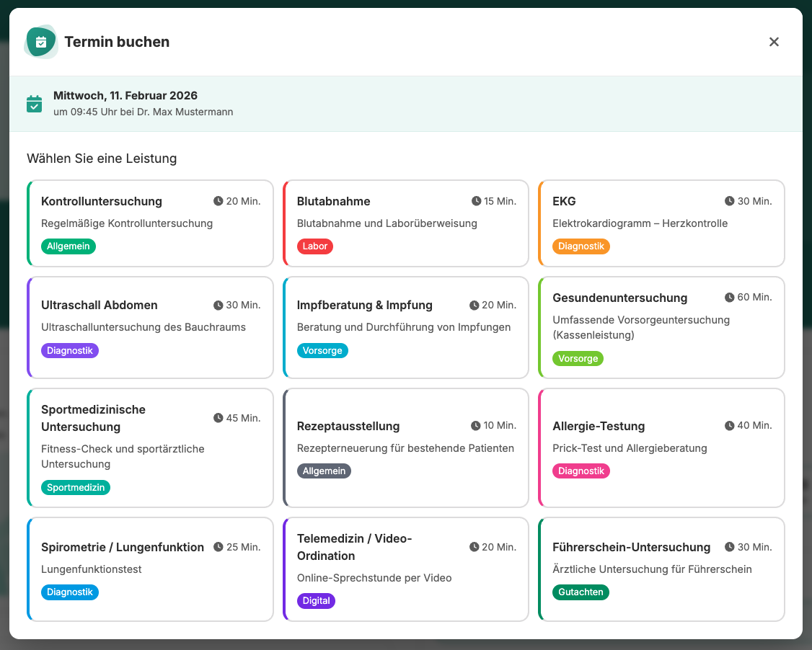Click the green Gutachten tag

click(x=581, y=592)
